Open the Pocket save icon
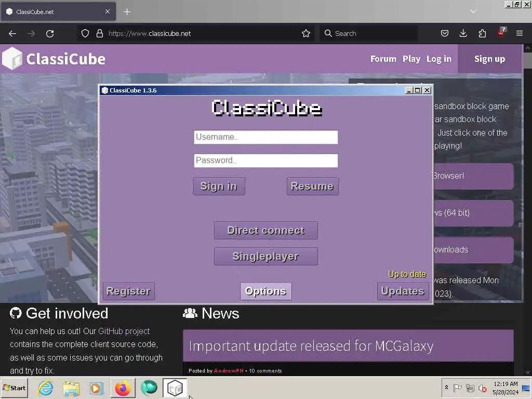The width and height of the screenshot is (532, 399). point(445,33)
